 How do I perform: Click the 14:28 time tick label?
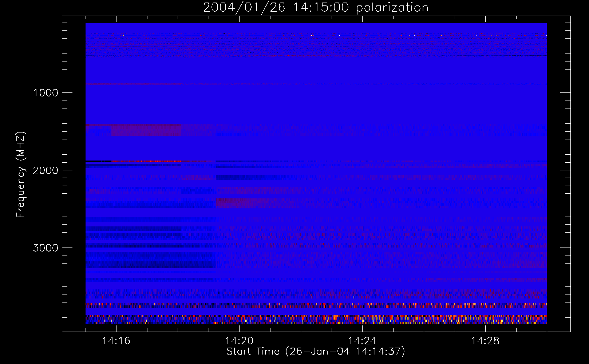pos(485,341)
